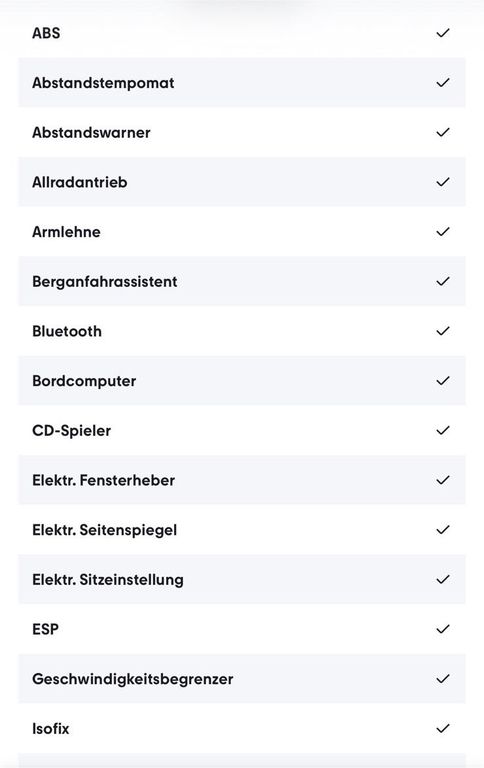The image size is (484, 768).
Task: Click the checkmark for Abstandswarner
Action: tap(442, 133)
